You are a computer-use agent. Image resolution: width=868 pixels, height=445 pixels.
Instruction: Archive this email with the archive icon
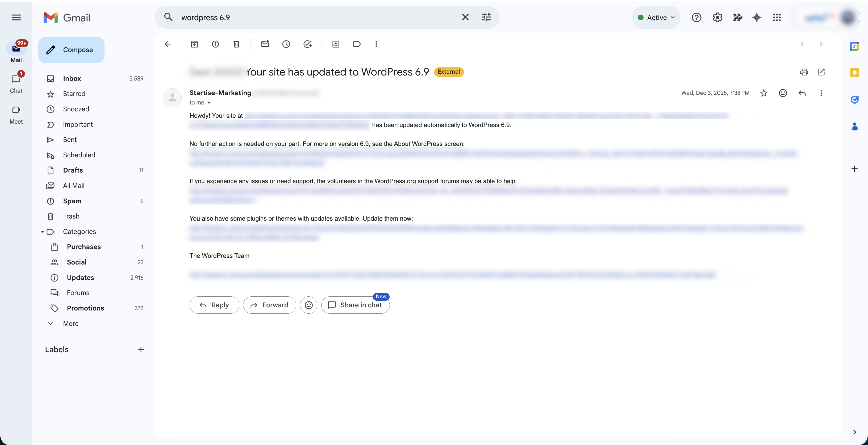point(194,44)
